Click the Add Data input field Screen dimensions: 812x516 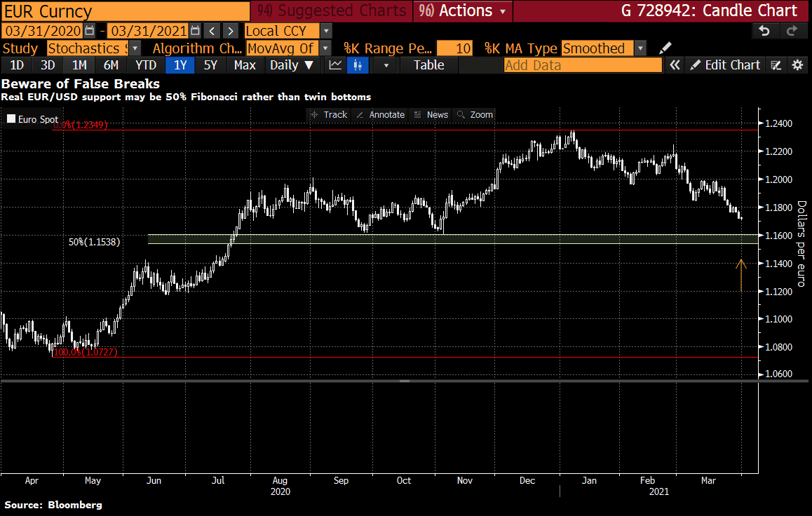coord(583,65)
